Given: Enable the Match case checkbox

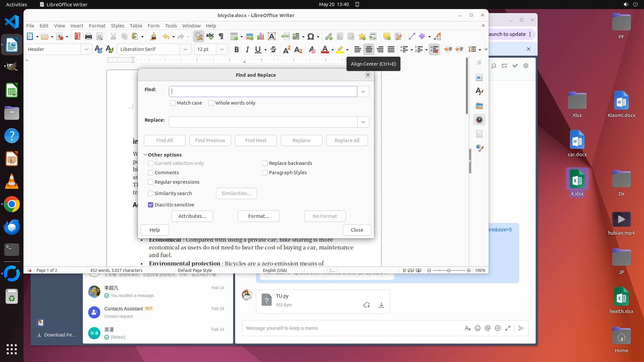Looking at the screenshot, I should click(173, 103).
